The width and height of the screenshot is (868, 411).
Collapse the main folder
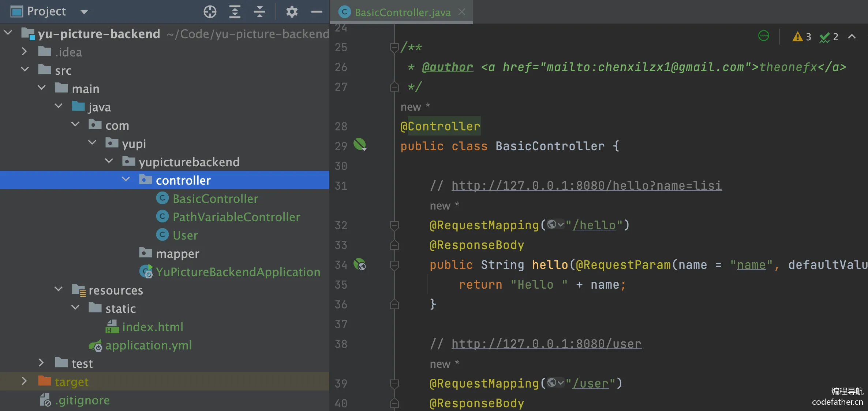pyautogui.click(x=42, y=88)
